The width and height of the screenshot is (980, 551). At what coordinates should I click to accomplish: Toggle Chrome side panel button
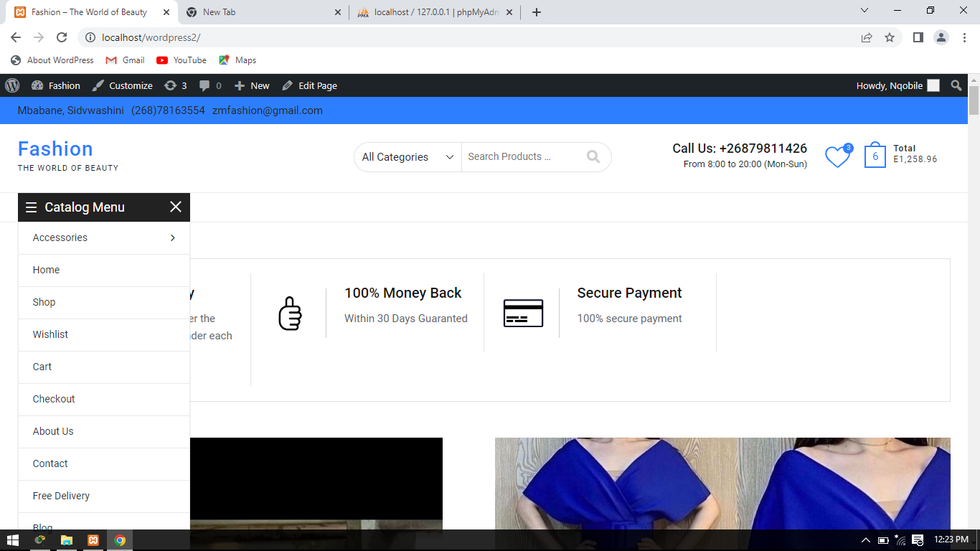click(x=918, y=37)
